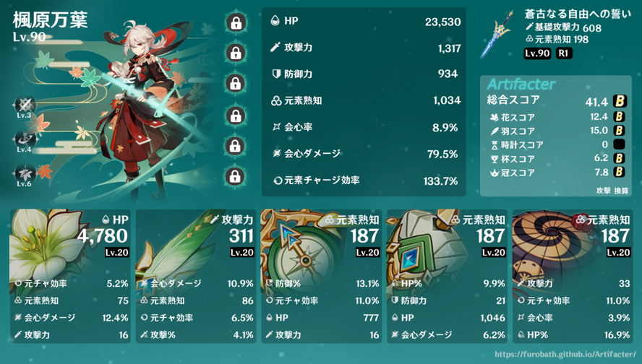Click the third locked constellation icon
The width and height of the screenshot is (642, 364).
click(x=236, y=84)
